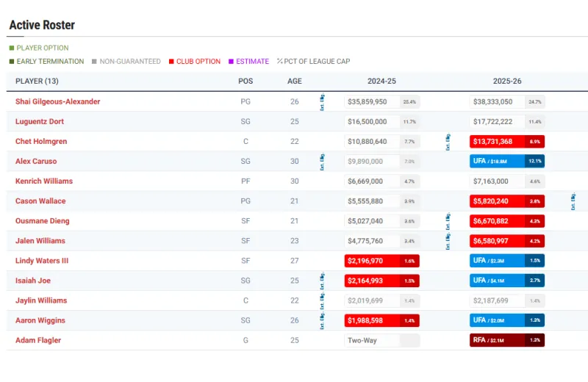Click Shai Gilgeous-Alexander extension eligible icon
Viewport: 588px width, 382px height.
[x=322, y=102]
